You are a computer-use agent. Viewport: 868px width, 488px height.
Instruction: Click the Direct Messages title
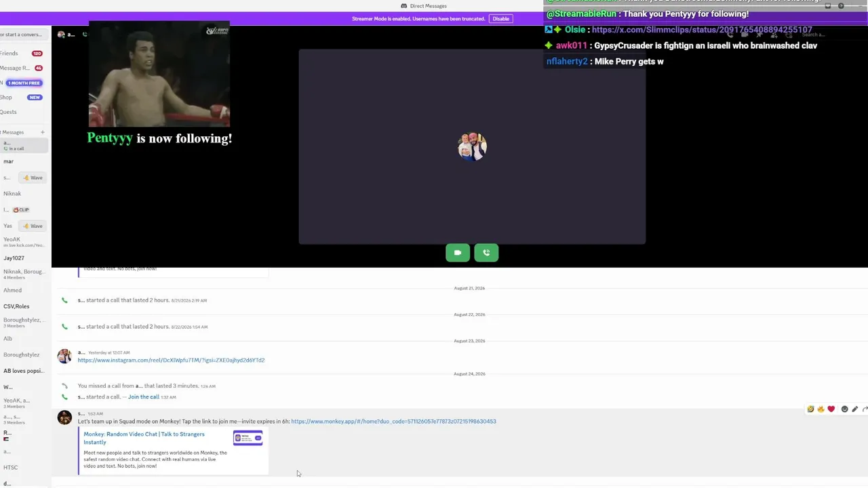click(x=428, y=6)
